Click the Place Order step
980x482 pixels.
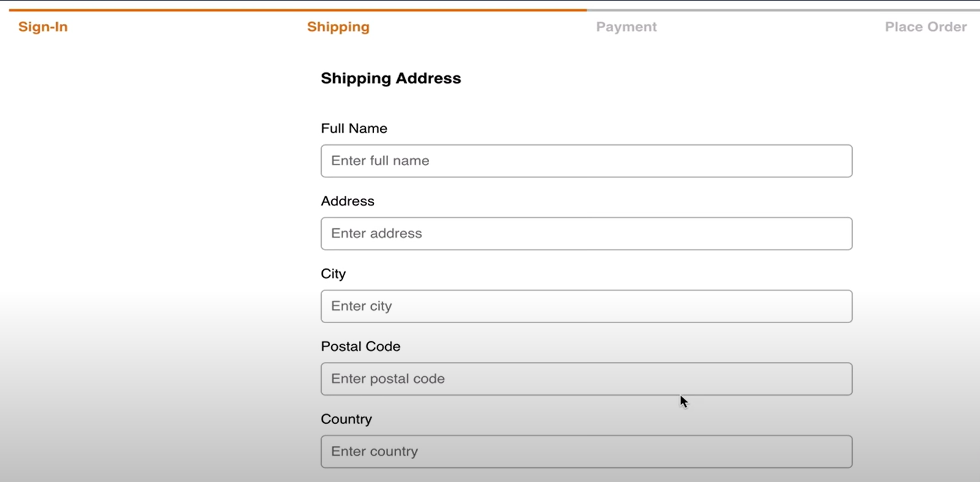925,27
